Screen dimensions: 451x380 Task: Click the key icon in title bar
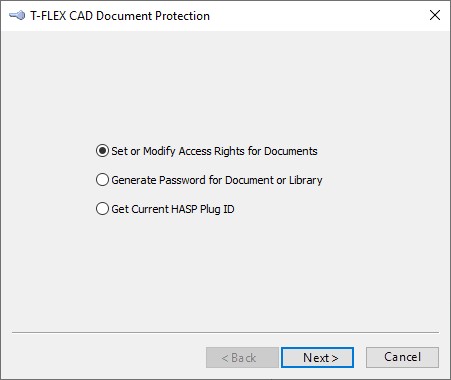click(x=17, y=16)
